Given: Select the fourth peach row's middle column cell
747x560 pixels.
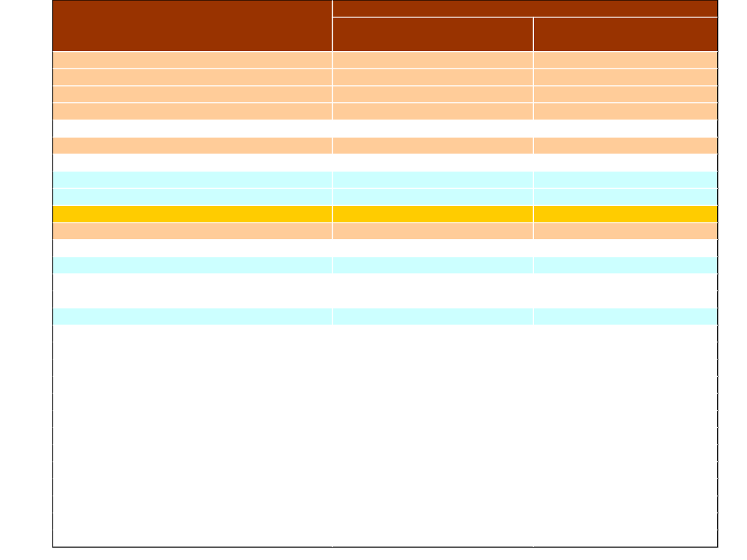Looking at the screenshot, I should point(432,111).
